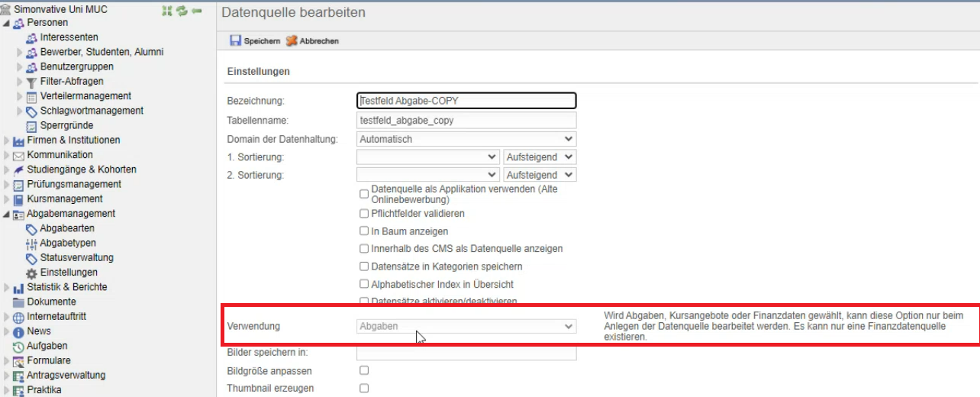Open the News info icon
The height and width of the screenshot is (397, 980).
(18, 331)
